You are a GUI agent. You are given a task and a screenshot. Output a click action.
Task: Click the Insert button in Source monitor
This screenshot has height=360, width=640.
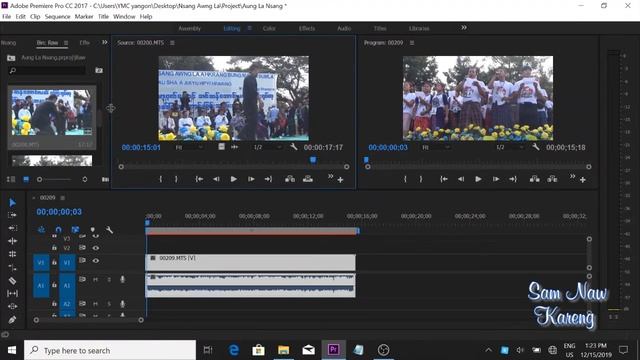(x=290, y=179)
